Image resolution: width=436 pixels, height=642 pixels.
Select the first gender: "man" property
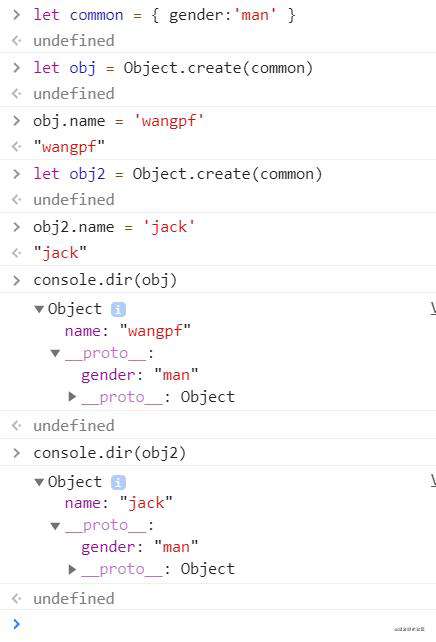click(140, 375)
